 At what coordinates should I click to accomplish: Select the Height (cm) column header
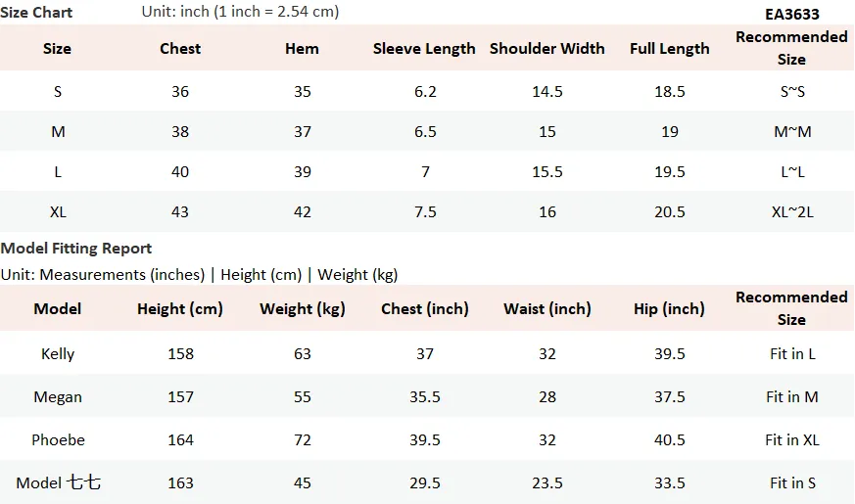click(180, 309)
